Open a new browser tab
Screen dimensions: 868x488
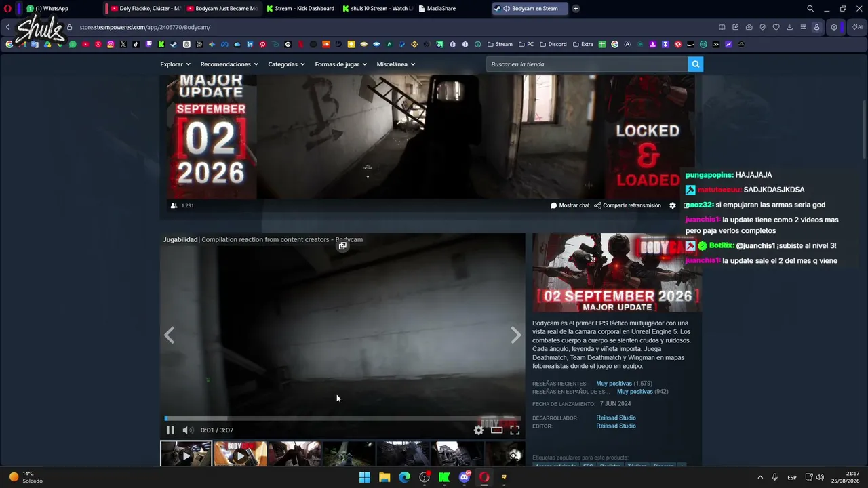point(576,9)
